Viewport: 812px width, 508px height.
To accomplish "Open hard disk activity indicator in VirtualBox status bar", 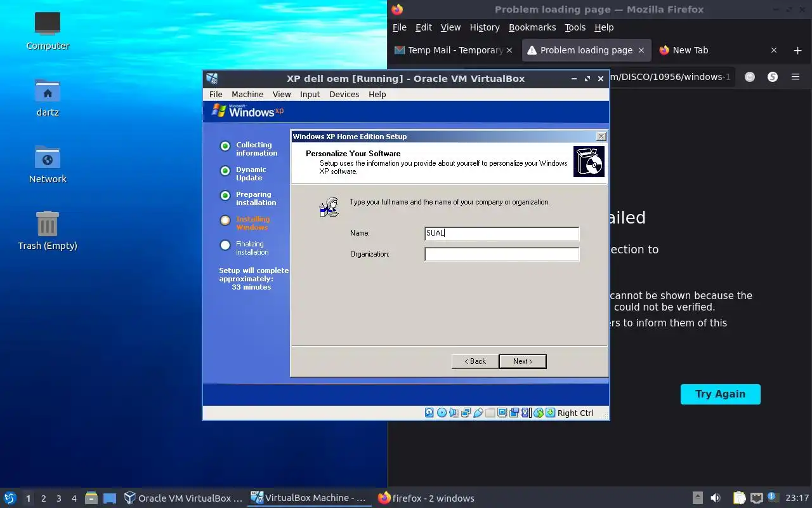I will 429,413.
